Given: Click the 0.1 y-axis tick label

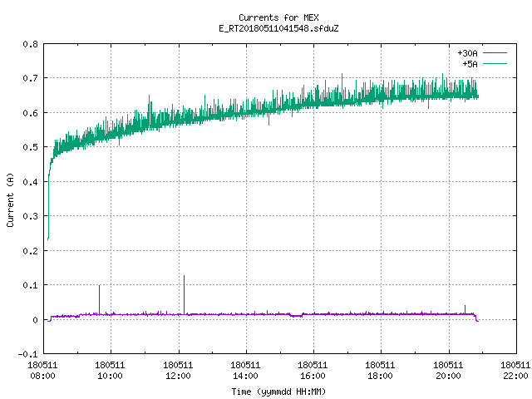Looking at the screenshot, I should click(31, 285).
